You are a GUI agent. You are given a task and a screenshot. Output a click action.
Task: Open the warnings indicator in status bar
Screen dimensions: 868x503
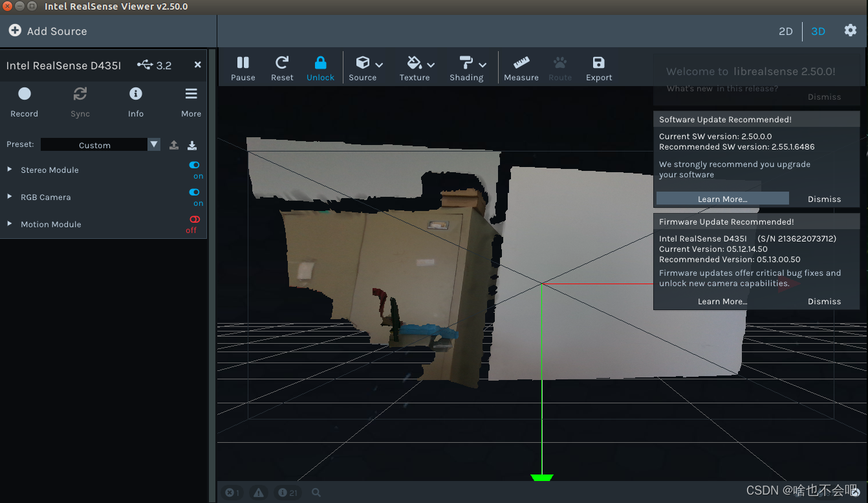click(x=259, y=493)
